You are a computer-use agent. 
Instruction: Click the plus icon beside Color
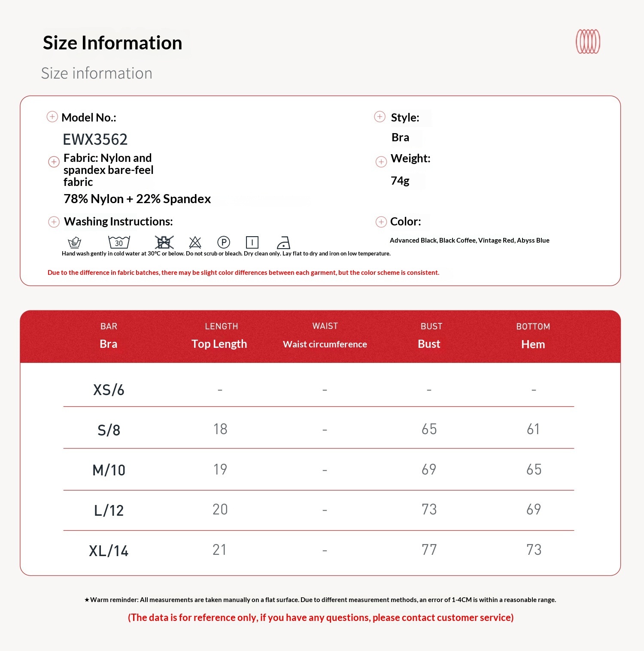[x=381, y=222]
